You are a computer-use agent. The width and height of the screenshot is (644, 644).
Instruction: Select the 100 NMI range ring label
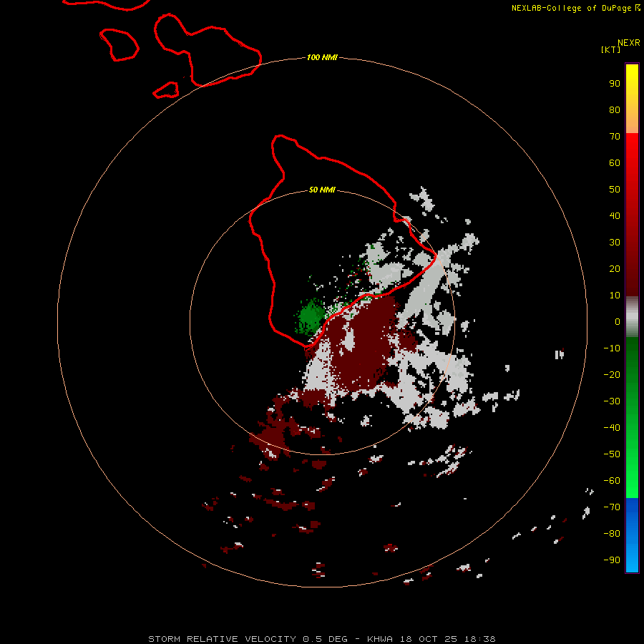[x=322, y=57]
